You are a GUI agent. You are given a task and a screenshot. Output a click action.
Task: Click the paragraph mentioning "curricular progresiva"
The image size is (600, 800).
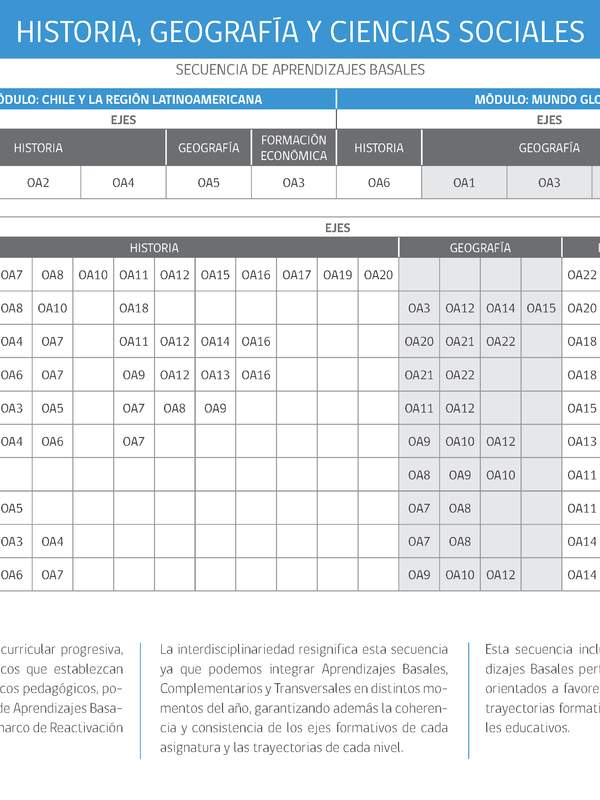coord(62,689)
